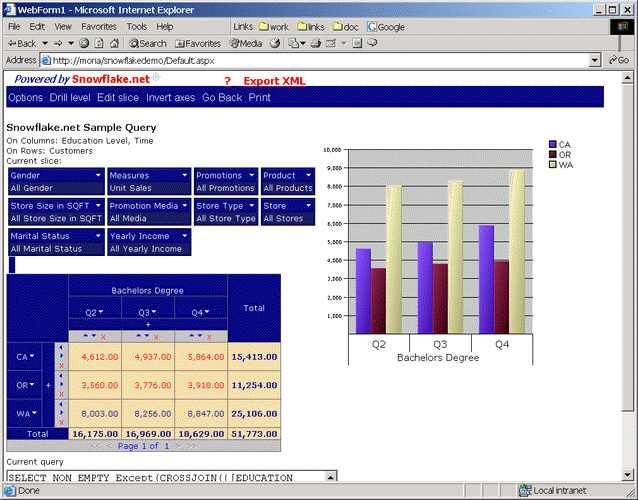Remove the OR row with red X
Image resolution: width=638 pixels, height=500 pixels.
(61, 394)
